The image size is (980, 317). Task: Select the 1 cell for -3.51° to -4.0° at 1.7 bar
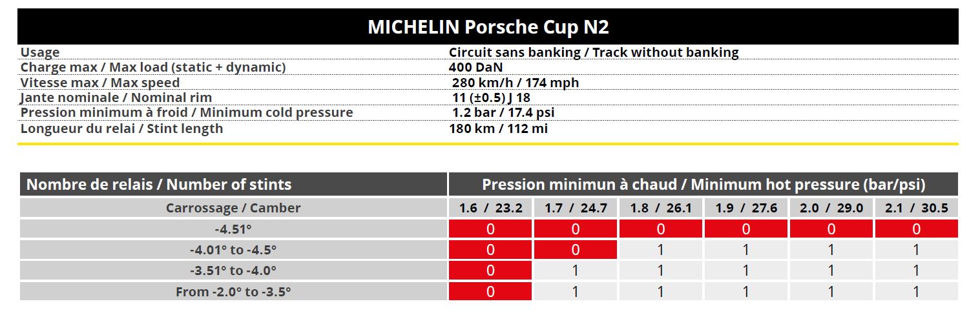(x=576, y=271)
